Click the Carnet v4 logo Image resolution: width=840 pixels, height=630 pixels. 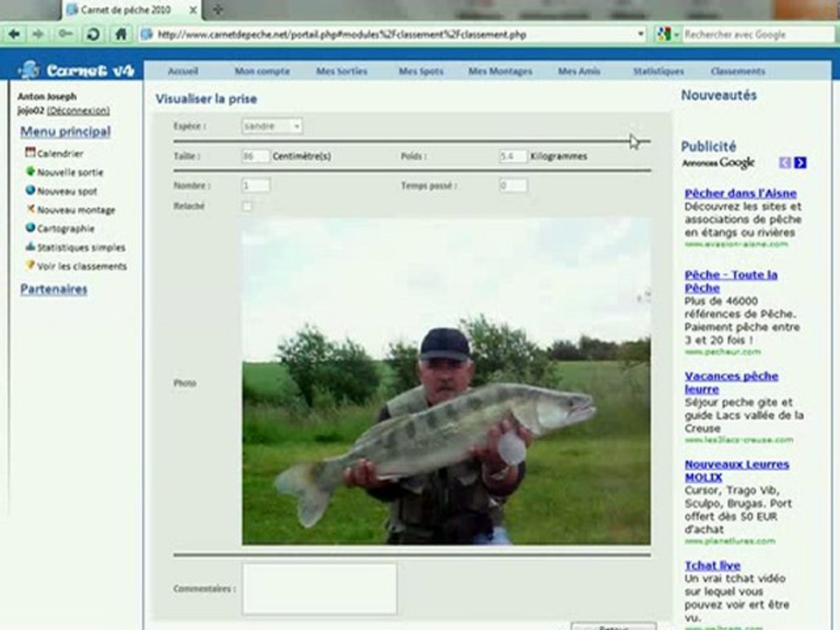click(75, 70)
